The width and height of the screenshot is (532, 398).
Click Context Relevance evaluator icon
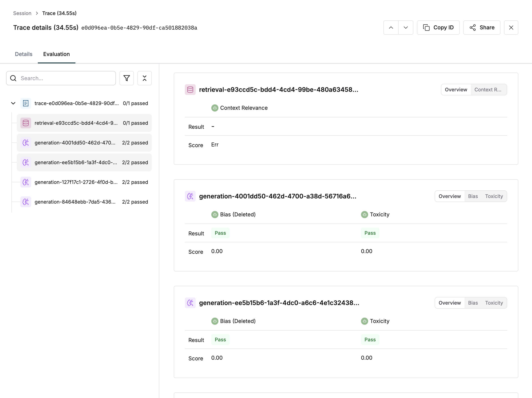(215, 108)
